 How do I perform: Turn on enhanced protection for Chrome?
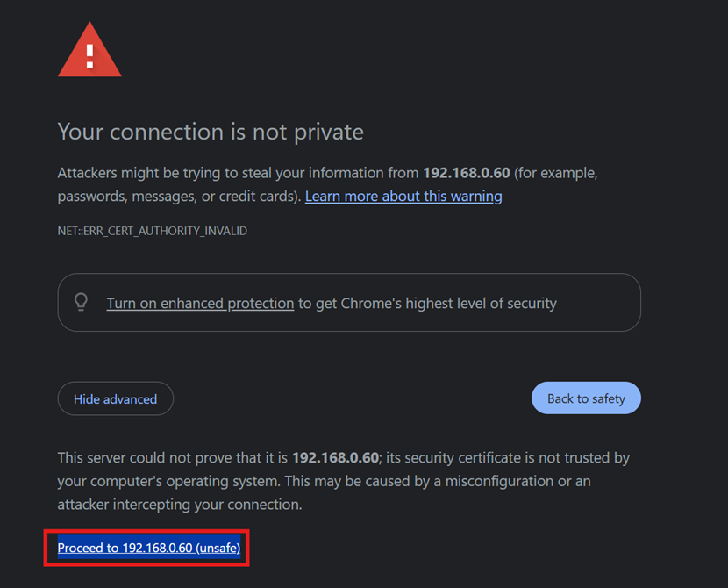(x=199, y=303)
